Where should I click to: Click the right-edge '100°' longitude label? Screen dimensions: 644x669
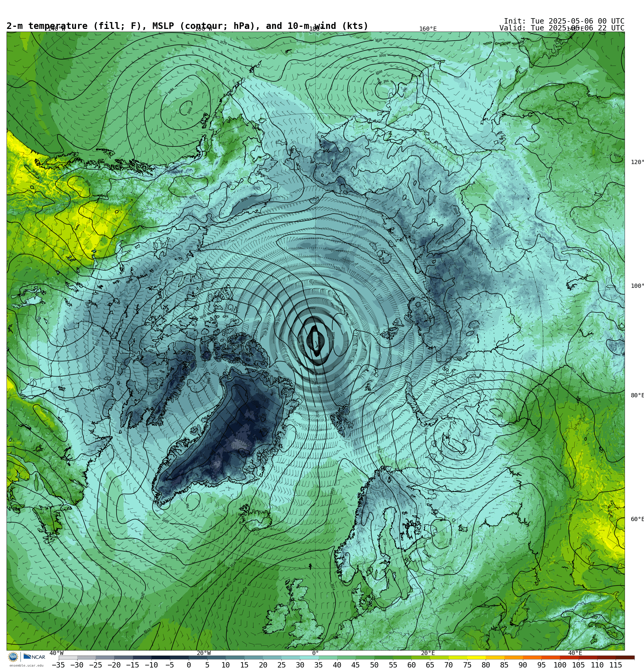(x=637, y=286)
